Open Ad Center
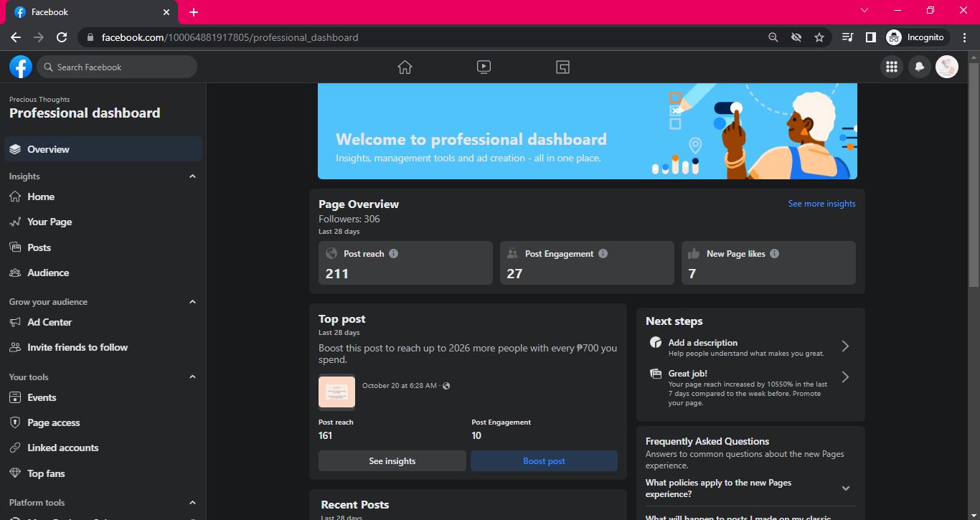Viewport: 980px width, 520px height. (103, 322)
